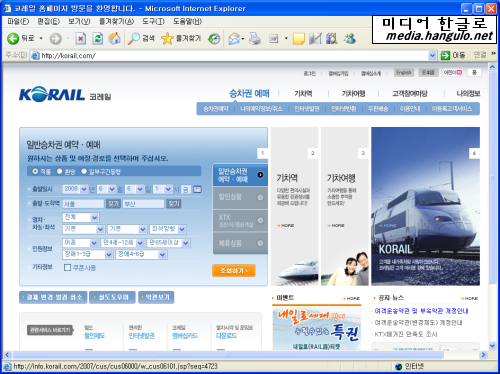Open the Research book toolbar icon
This screenshot has width=500, height=374.
click(x=332, y=39)
